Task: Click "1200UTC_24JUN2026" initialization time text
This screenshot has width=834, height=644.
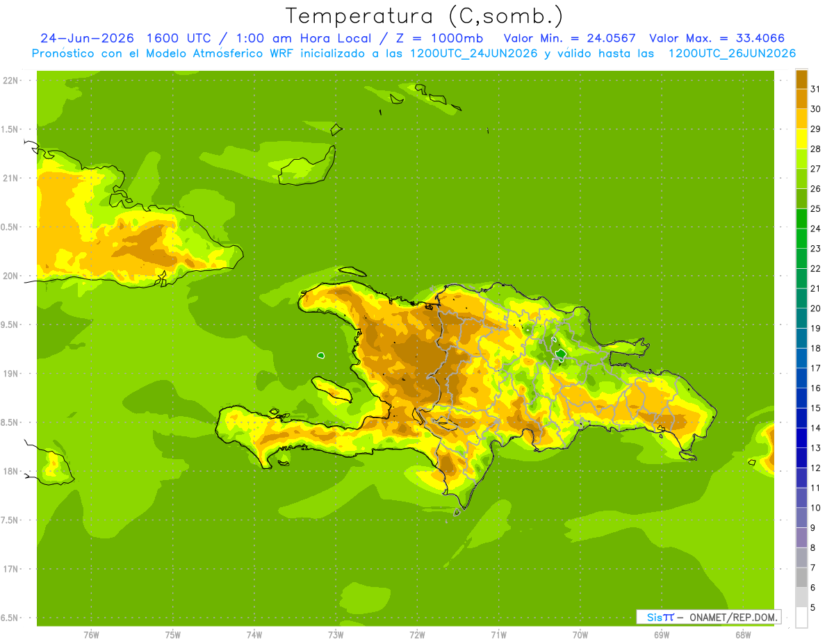Action: coord(474,53)
